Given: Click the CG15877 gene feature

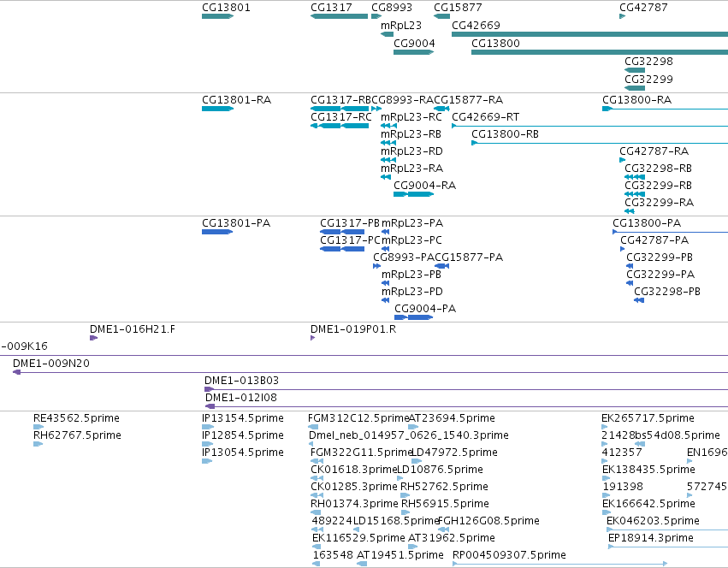Looking at the screenshot, I should pos(441,16).
